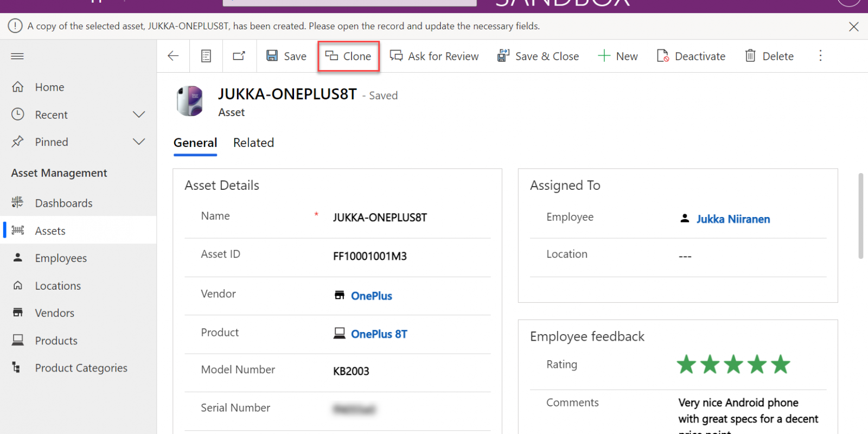This screenshot has width=868, height=434.
Task: Open Vendors list
Action: click(78, 313)
